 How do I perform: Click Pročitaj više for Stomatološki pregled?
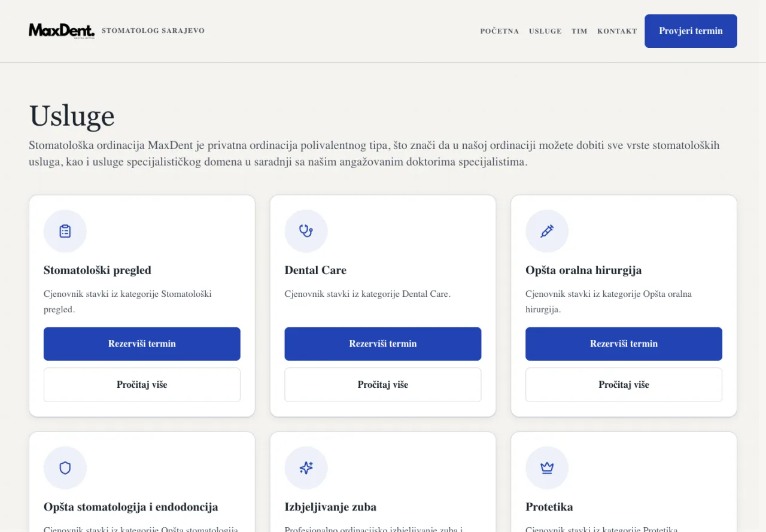coord(142,385)
